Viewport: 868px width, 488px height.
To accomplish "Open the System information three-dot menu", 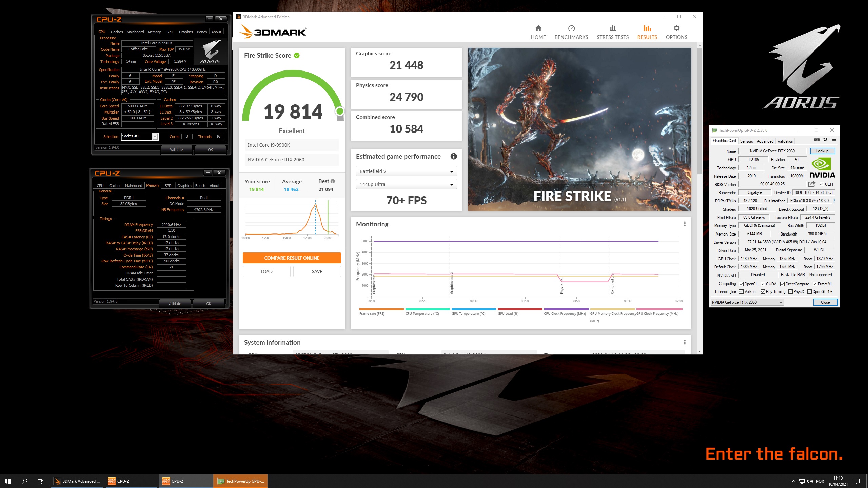I will [x=685, y=342].
